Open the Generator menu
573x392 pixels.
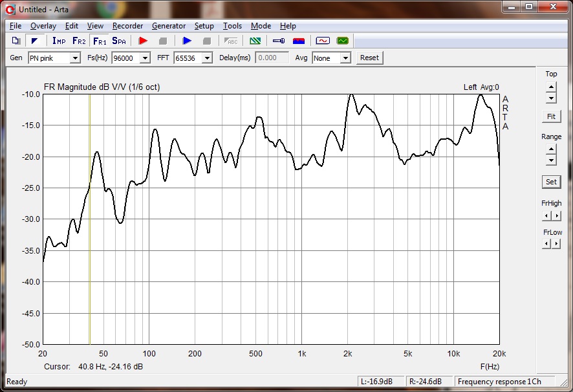coord(168,26)
